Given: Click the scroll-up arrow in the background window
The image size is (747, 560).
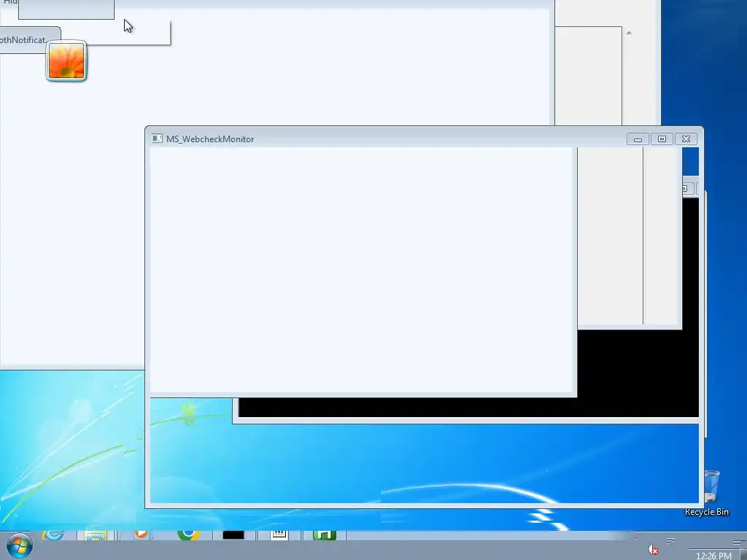Looking at the screenshot, I should [629, 33].
